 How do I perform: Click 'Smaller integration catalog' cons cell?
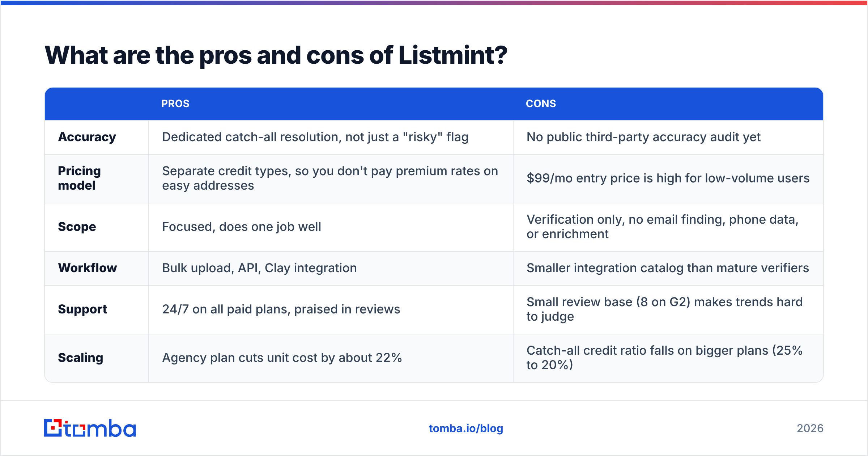[x=668, y=268]
